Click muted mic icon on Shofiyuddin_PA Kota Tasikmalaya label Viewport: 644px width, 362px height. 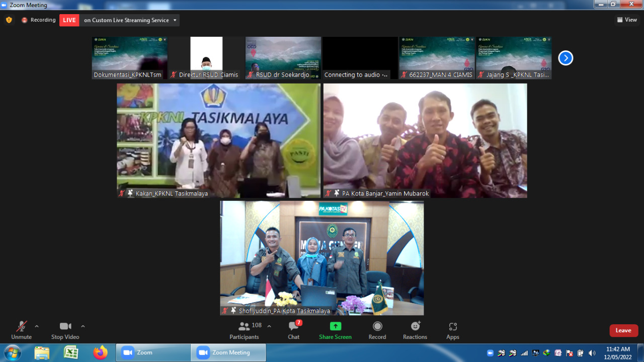point(225,311)
